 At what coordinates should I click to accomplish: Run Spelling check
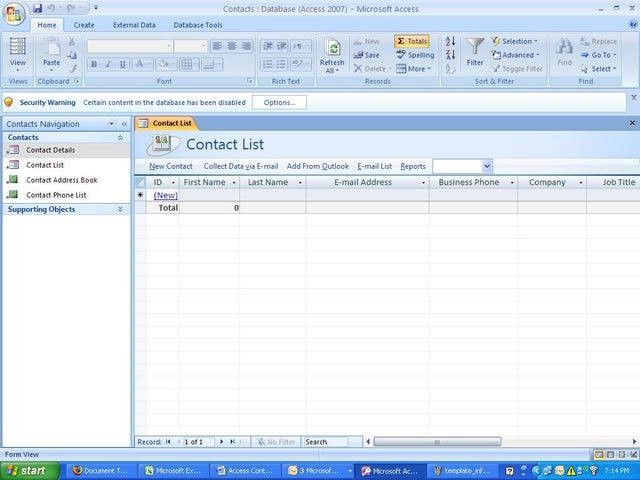[415, 55]
